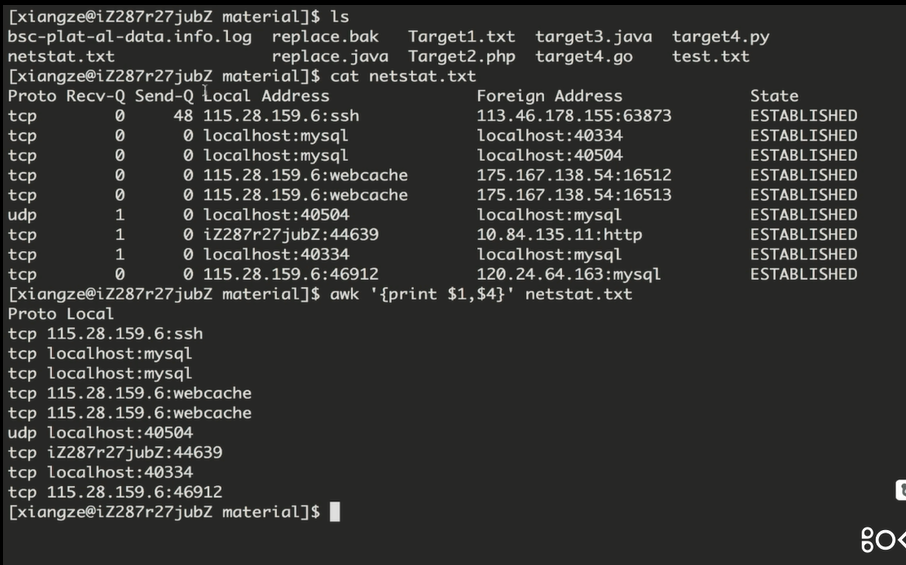Screen dimensions: 906x565
Task: Click the foreign address 113.46.178.155:63873
Action: tap(574, 116)
